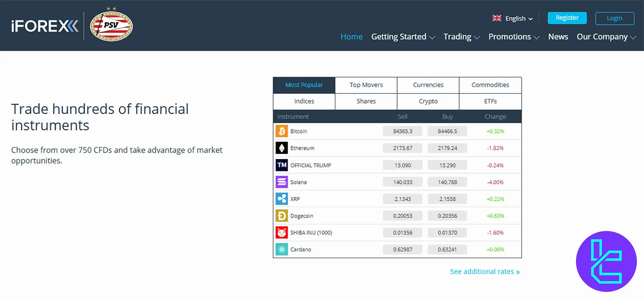Click the OFFICIAL TRUMP TM icon

(282, 165)
